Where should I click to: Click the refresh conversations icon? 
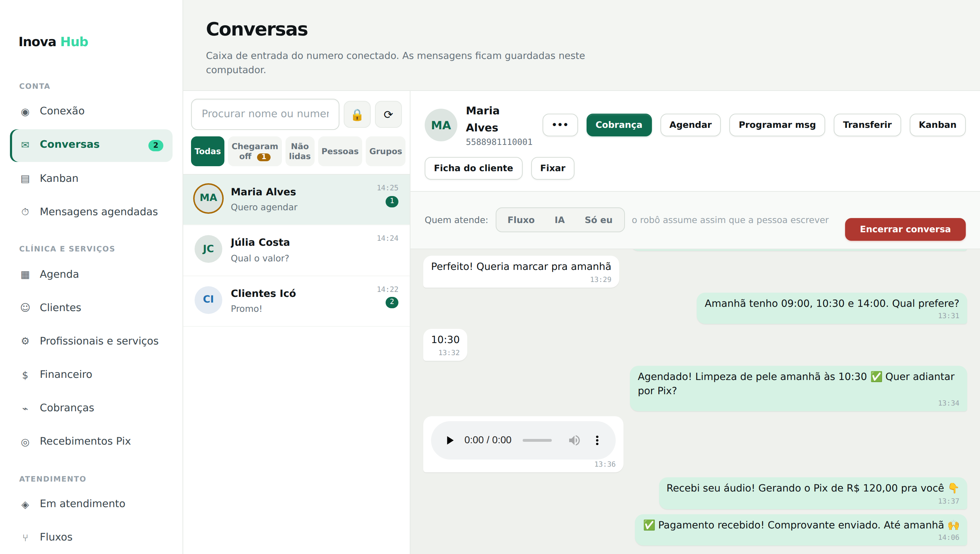pos(388,114)
